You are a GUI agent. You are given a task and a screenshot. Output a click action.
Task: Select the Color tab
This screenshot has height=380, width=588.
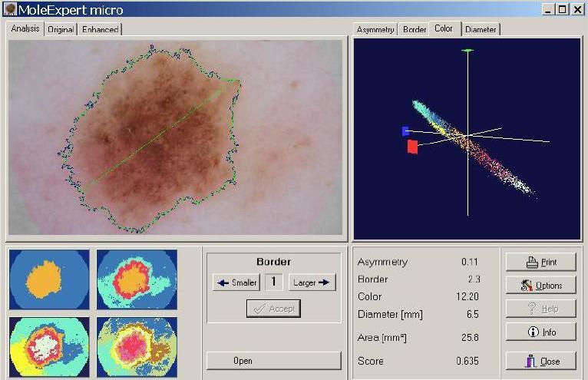[x=444, y=28]
